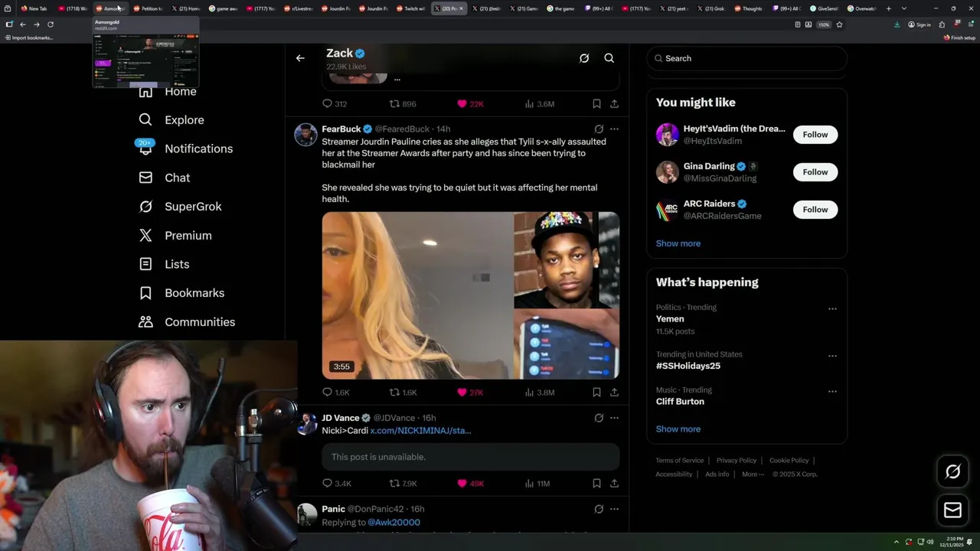
Task: Open the @Awk20000 mention link
Action: (394, 523)
